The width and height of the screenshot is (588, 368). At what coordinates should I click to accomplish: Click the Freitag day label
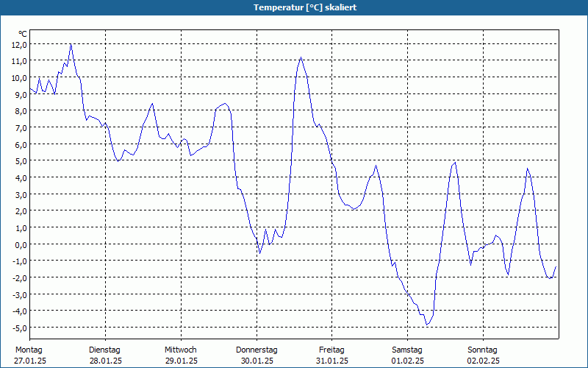[x=331, y=350]
